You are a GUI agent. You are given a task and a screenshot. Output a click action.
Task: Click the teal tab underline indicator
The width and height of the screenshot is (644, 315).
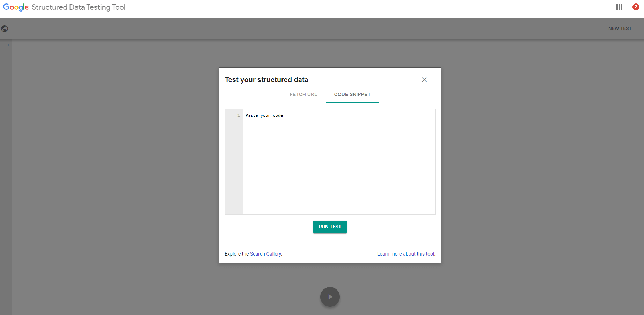pyautogui.click(x=352, y=102)
